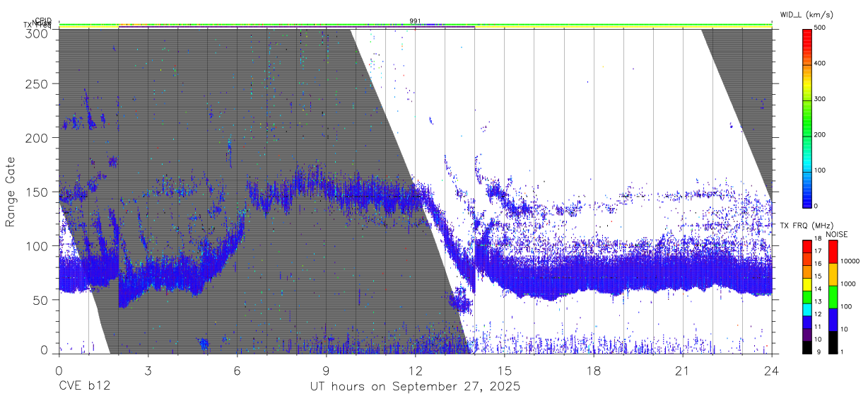Image resolution: width=868 pixels, height=401 pixels.
Task: Click the "17" label on the TX FRQ legend
Action: [x=819, y=251]
